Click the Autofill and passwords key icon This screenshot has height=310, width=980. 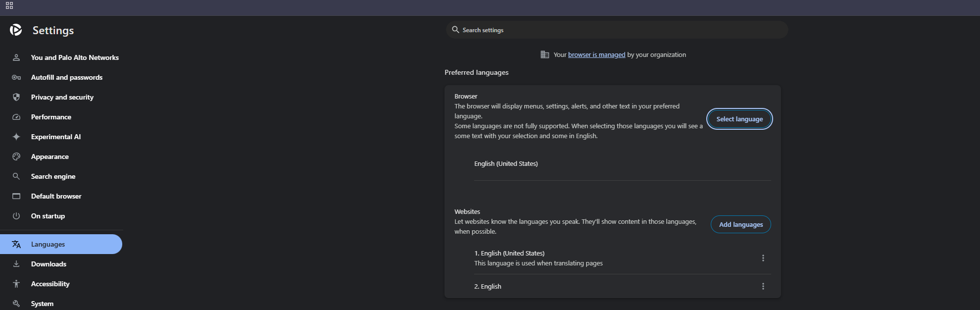tap(16, 77)
